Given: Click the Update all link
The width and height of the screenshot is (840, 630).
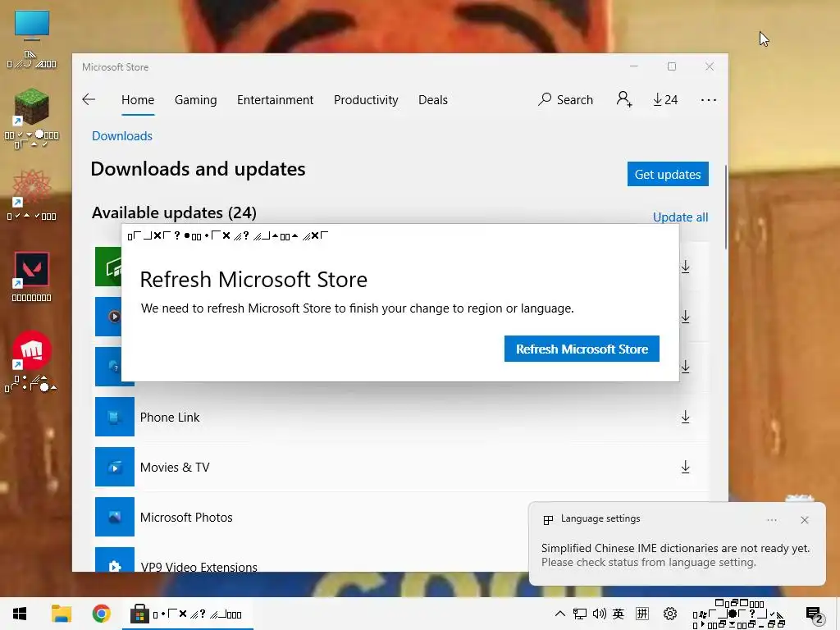Looking at the screenshot, I should tap(680, 217).
